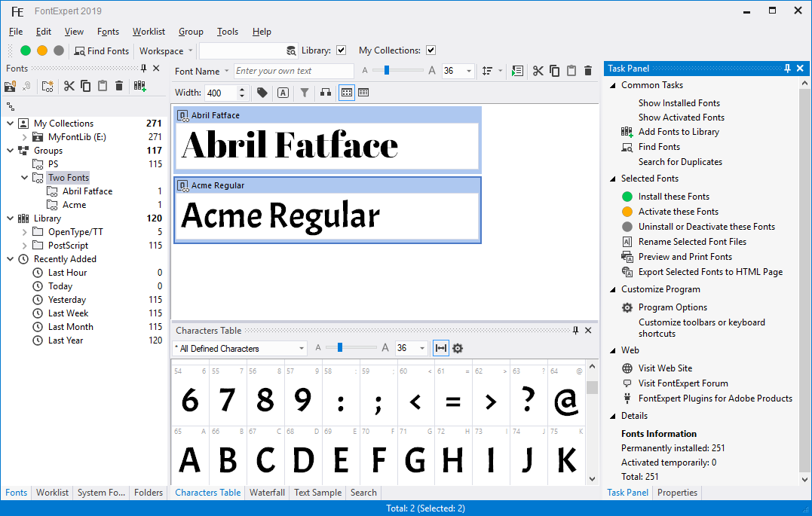Collapse the Recently Added node
The image size is (812, 516).
click(x=10, y=259)
